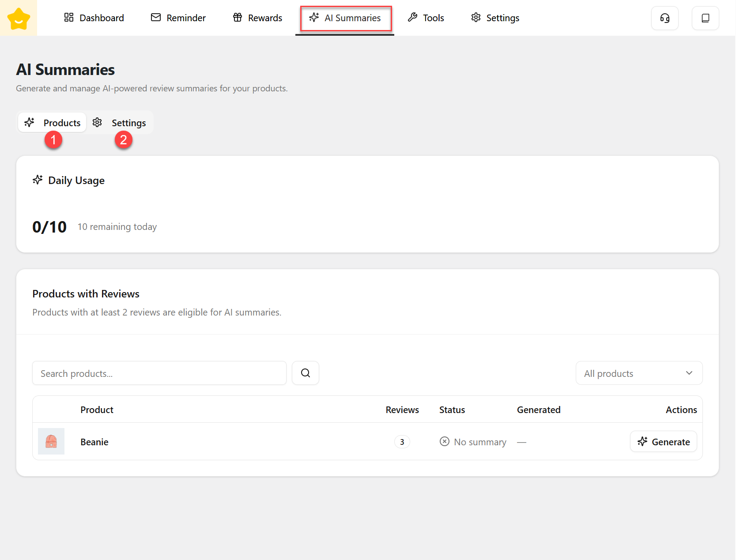The image size is (736, 560).
Task: Click the Beanie product name
Action: [x=94, y=442]
